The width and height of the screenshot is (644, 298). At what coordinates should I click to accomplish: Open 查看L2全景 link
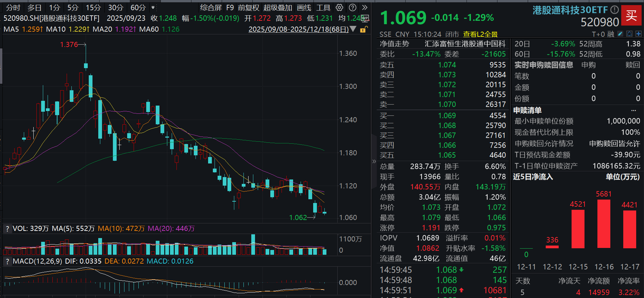480,34
